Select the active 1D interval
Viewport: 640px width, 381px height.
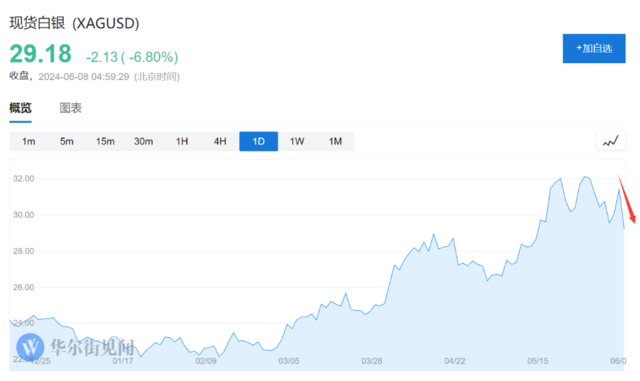pyautogui.click(x=259, y=141)
